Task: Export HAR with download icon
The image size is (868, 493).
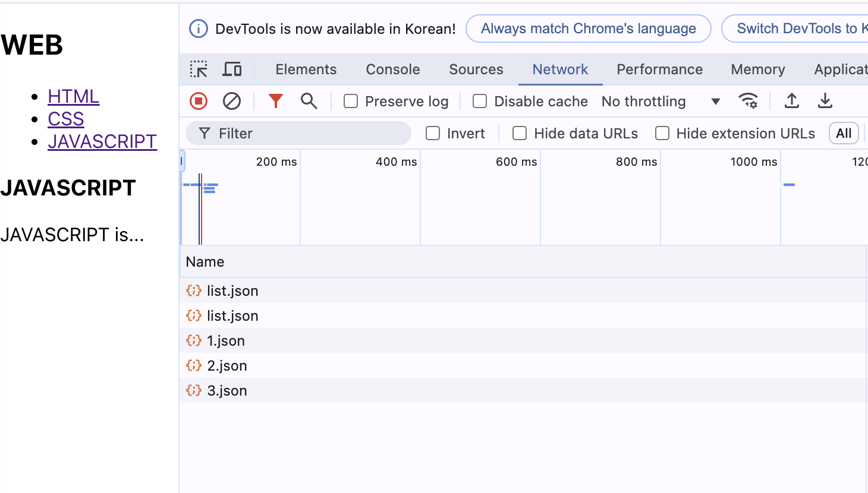Action: [825, 101]
